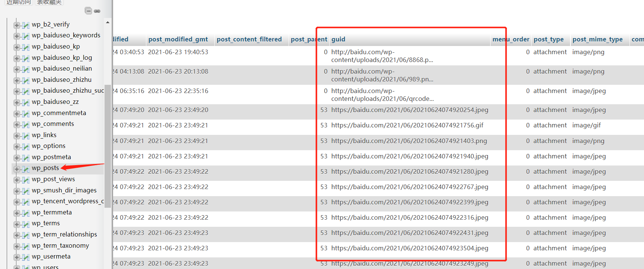Open the wp_post_views table

click(53, 179)
